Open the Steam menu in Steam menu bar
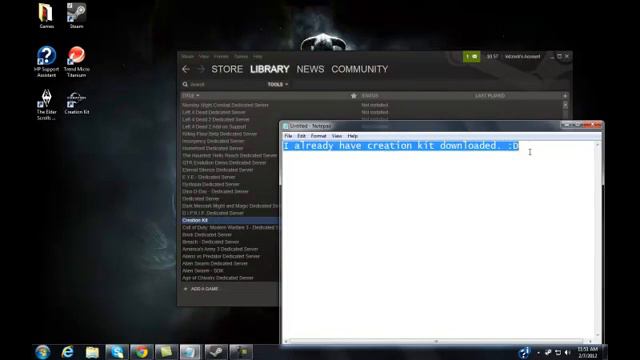 click(x=187, y=56)
